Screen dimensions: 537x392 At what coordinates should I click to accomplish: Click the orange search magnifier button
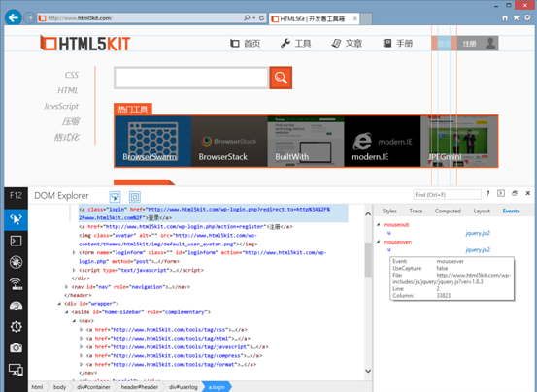pyautogui.click(x=281, y=78)
